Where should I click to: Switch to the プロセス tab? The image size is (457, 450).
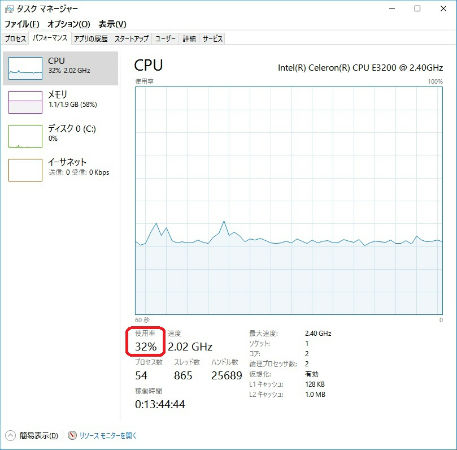click(15, 39)
